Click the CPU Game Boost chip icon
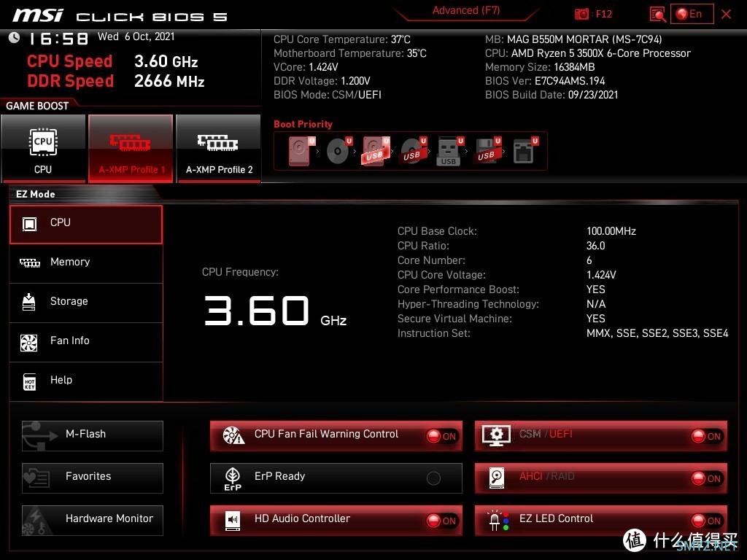The height and width of the screenshot is (560, 747). tap(43, 142)
